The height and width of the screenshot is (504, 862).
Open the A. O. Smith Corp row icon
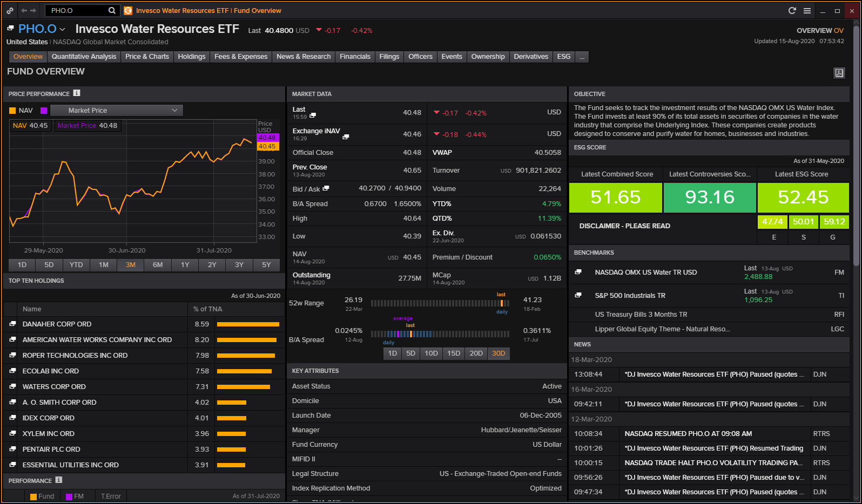pos(12,402)
